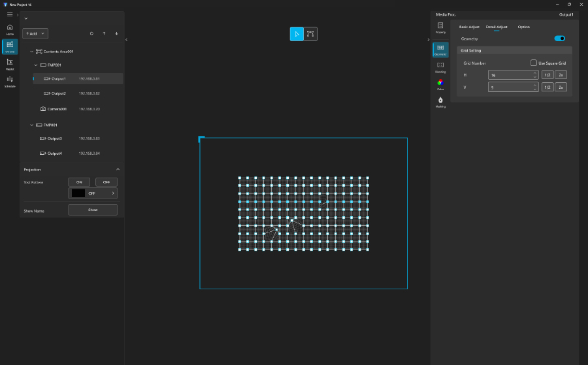The image size is (588, 365).
Task: Open the black test pattern color selector
Action: tap(93, 193)
